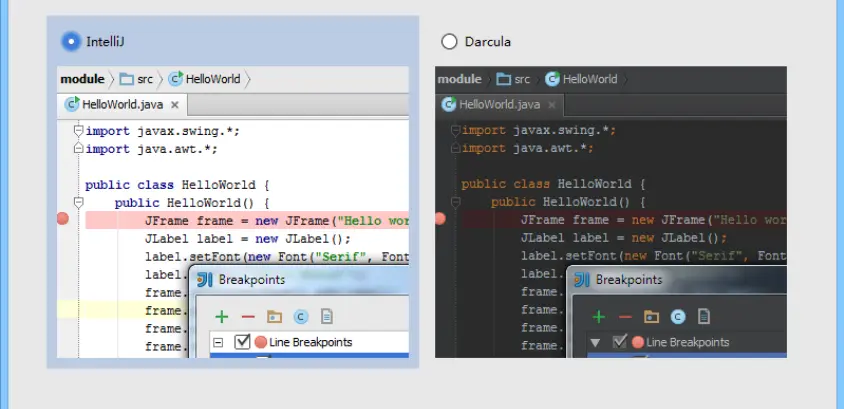
Task: Click the src breadcrumb label in Darcula preview
Action: click(522, 80)
